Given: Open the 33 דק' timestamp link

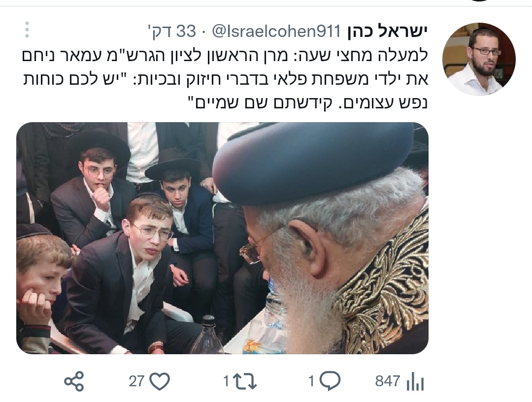Looking at the screenshot, I should tap(172, 31).
